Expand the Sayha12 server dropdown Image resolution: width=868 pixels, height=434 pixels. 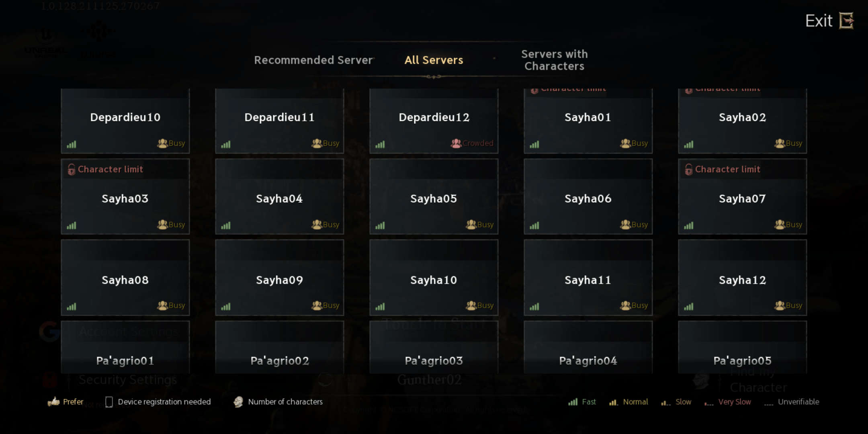(x=742, y=280)
